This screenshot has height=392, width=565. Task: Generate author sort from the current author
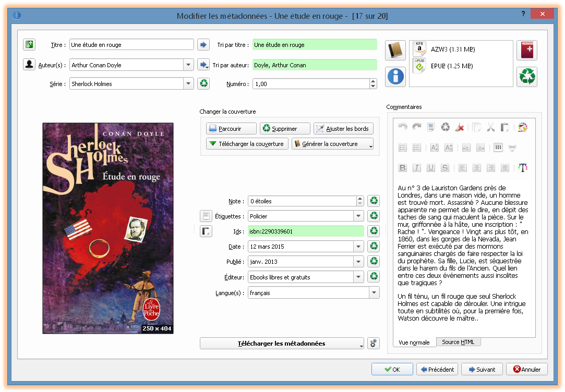(x=203, y=65)
